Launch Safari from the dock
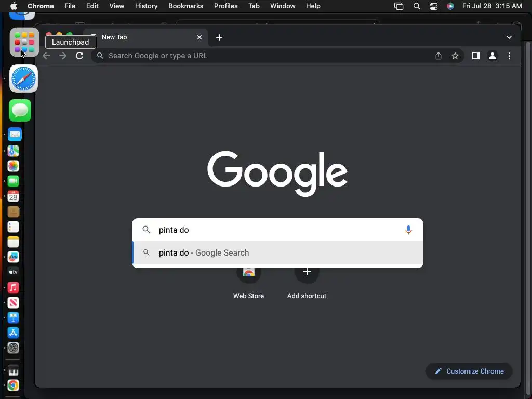Image resolution: width=532 pixels, height=399 pixels. click(23, 79)
